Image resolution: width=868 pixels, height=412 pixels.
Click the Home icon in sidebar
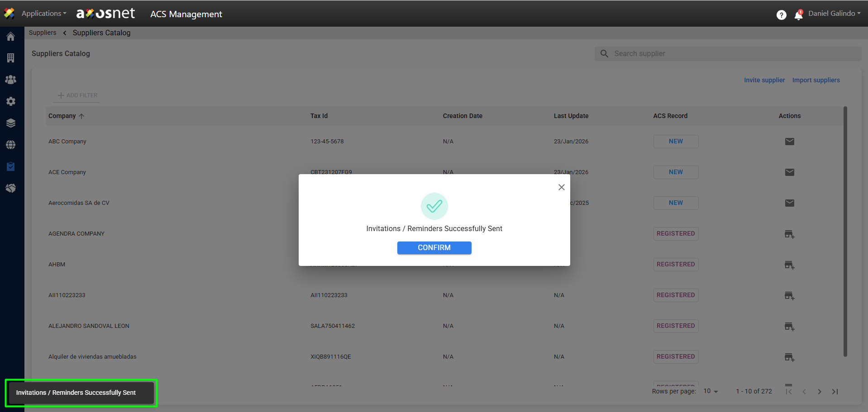tap(11, 37)
